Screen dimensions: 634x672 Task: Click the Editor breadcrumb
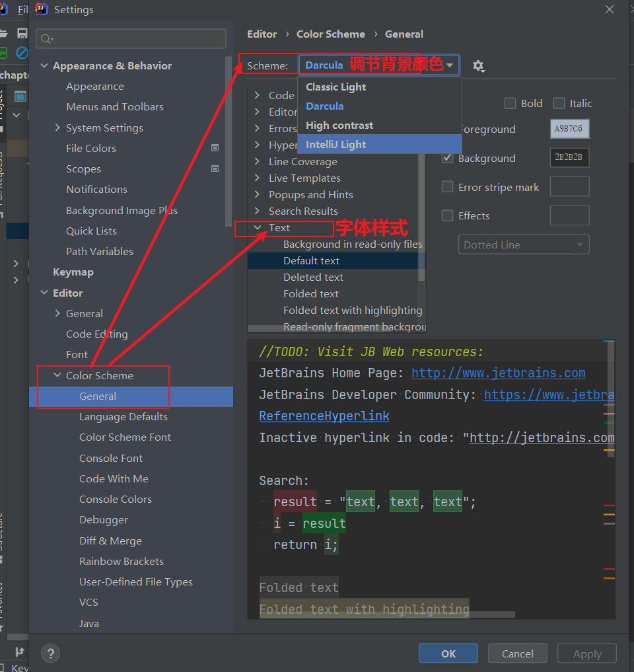(x=262, y=34)
